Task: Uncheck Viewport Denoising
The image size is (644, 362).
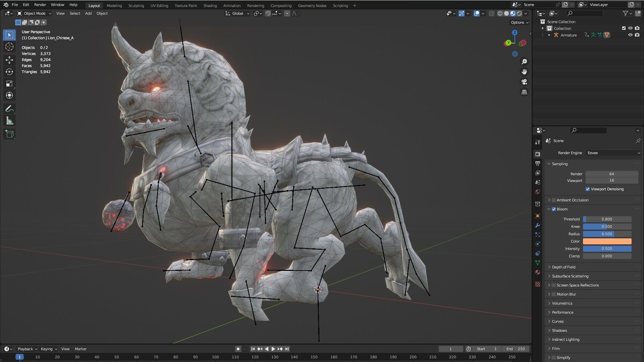Action: [x=588, y=189]
